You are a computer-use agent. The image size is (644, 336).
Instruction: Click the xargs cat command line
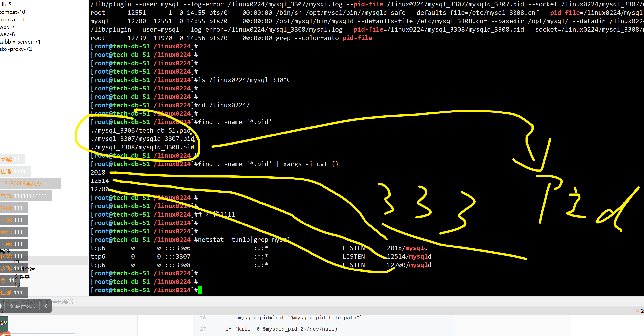tap(268, 164)
